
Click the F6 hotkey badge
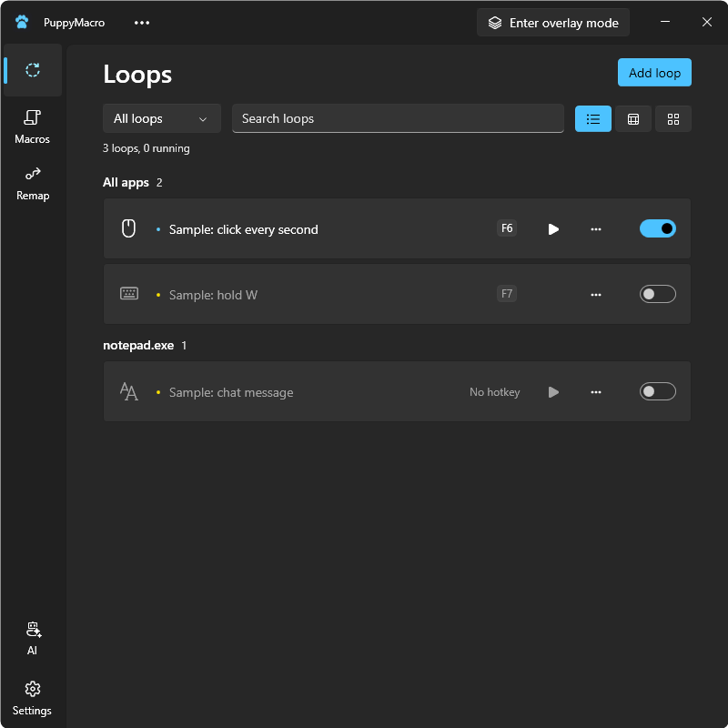(507, 228)
